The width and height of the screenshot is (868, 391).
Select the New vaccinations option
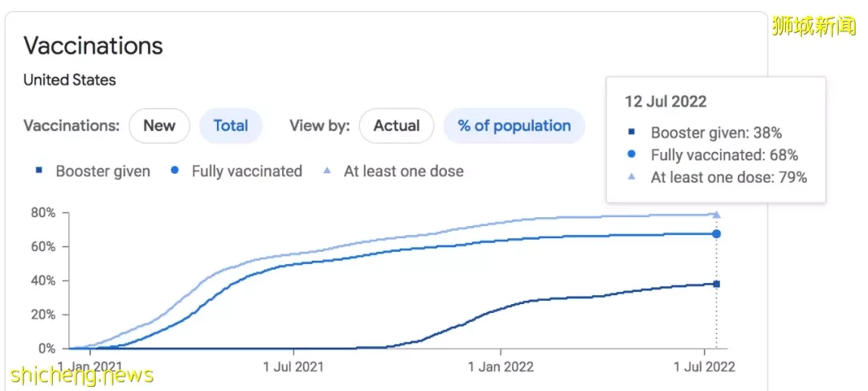pos(159,126)
